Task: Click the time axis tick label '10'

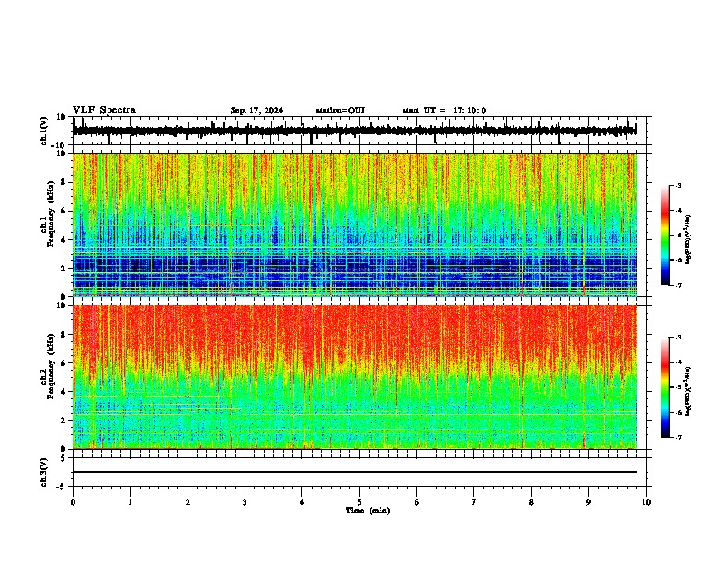Action: tap(646, 502)
